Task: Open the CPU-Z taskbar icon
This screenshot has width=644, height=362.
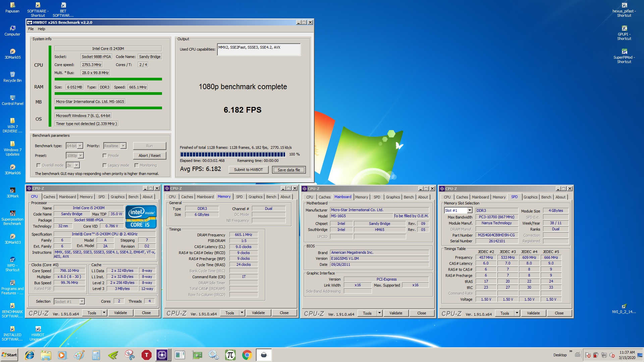Action: [162, 355]
